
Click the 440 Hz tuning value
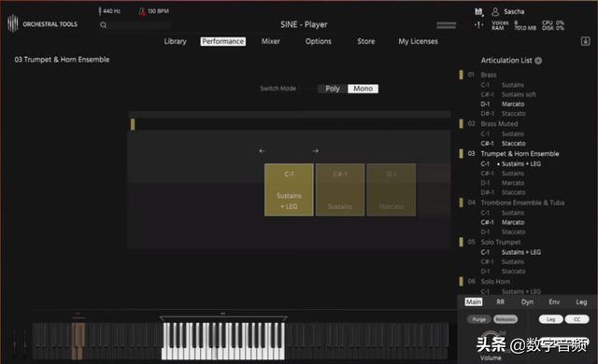click(112, 11)
